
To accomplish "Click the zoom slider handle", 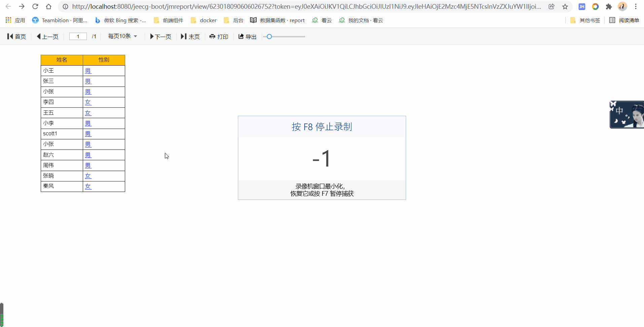I will [269, 36].
